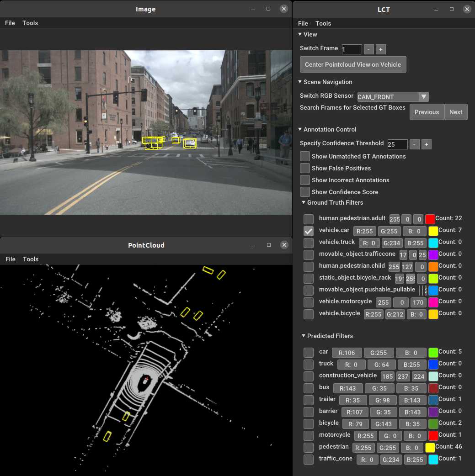Open the File menu in PointCloud window
This screenshot has height=476, width=475.
10,259
